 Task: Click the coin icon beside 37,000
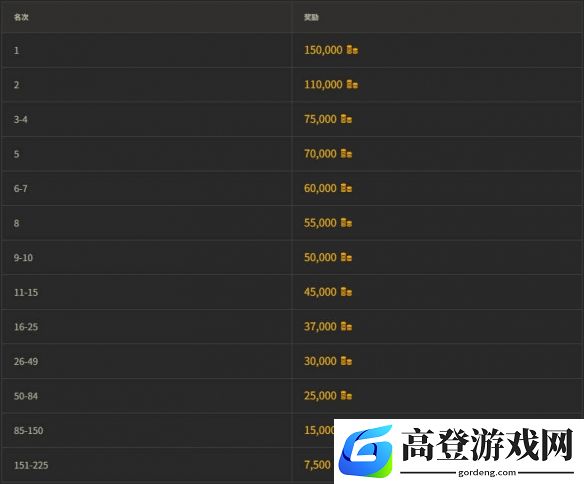pyautogui.click(x=346, y=327)
